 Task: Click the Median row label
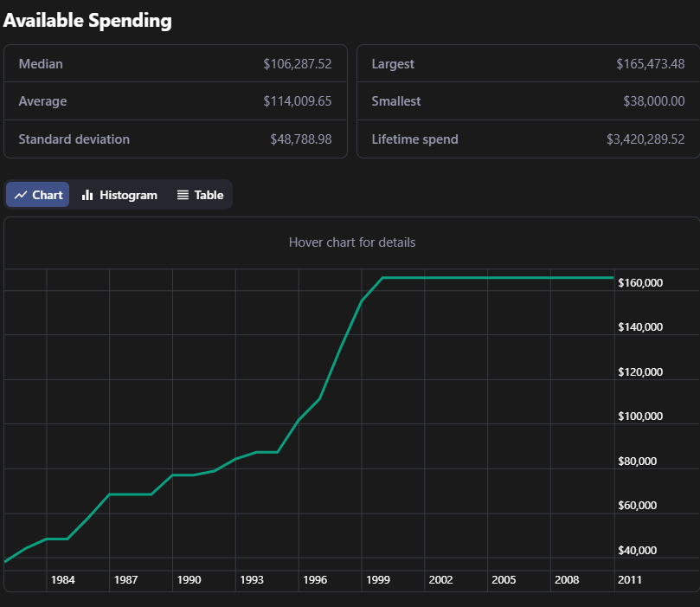click(41, 64)
